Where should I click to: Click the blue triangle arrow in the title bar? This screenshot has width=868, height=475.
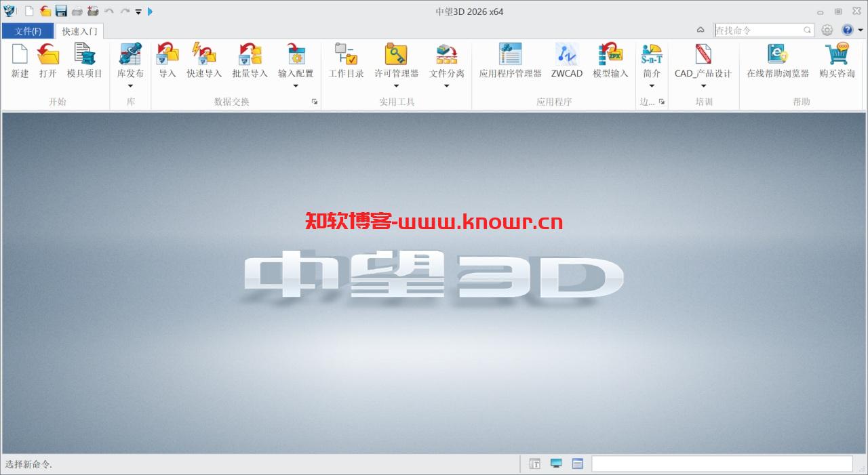150,12
